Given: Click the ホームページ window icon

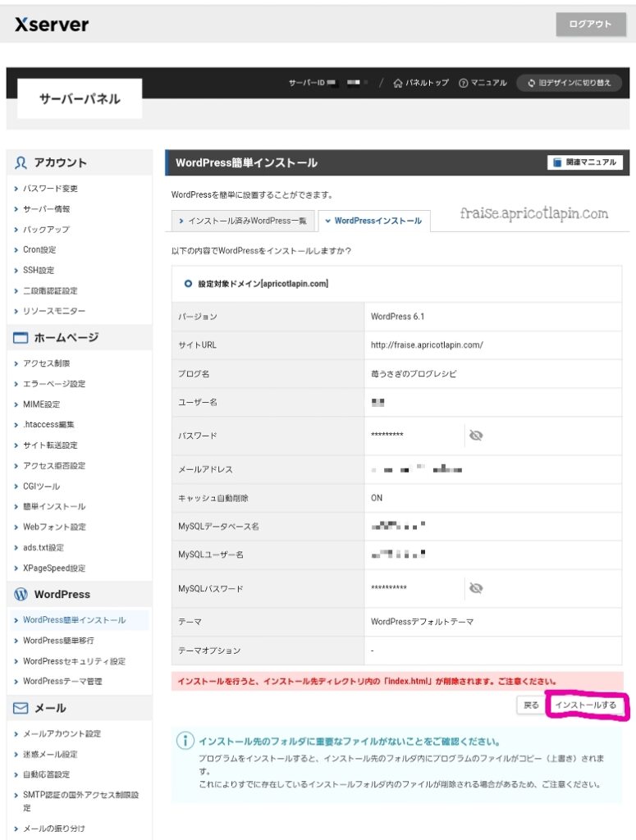Looking at the screenshot, I should click(x=21, y=337).
